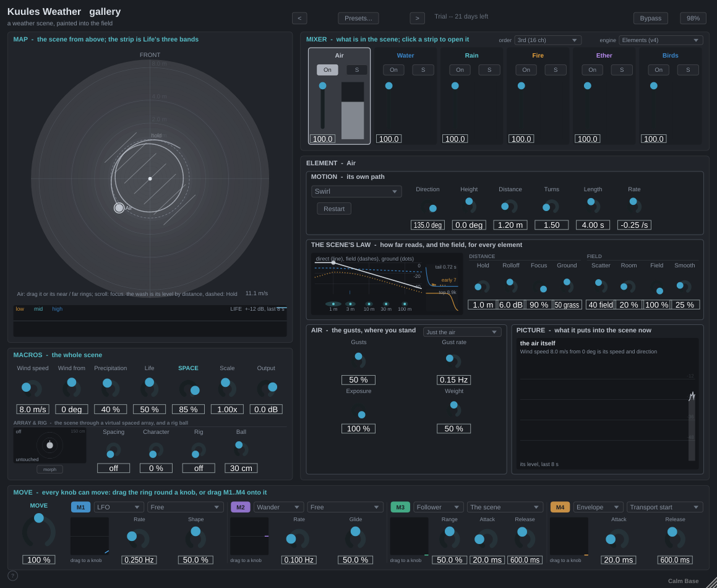This screenshot has height=588, width=717.
Task: Open the ambisonic order dropdown
Action: [548, 40]
